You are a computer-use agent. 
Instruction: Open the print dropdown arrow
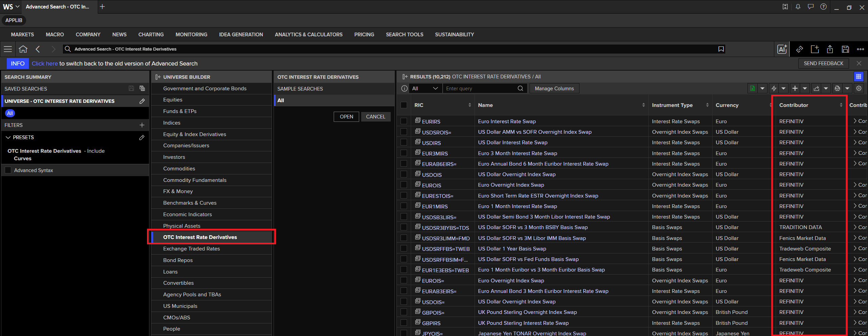pyautogui.click(x=847, y=89)
